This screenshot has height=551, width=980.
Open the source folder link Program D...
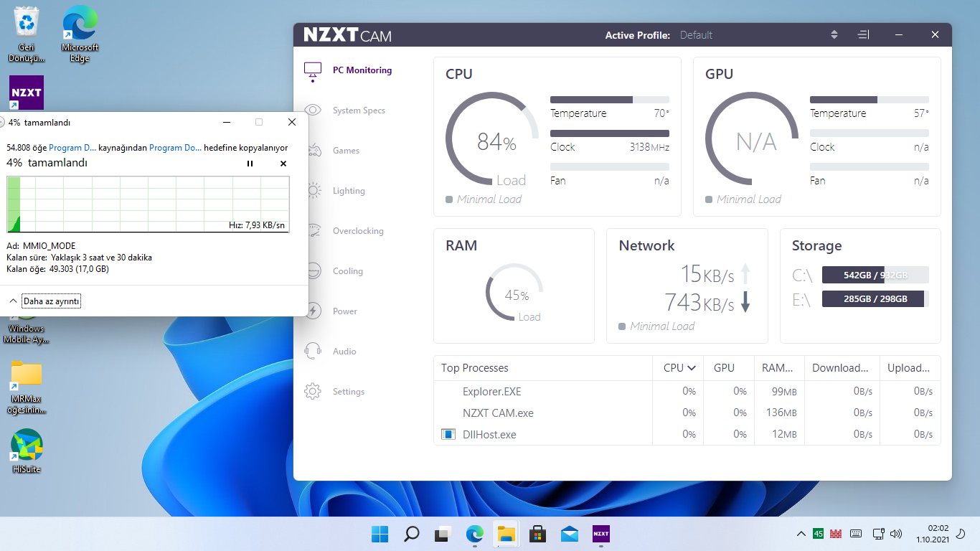click(x=72, y=148)
